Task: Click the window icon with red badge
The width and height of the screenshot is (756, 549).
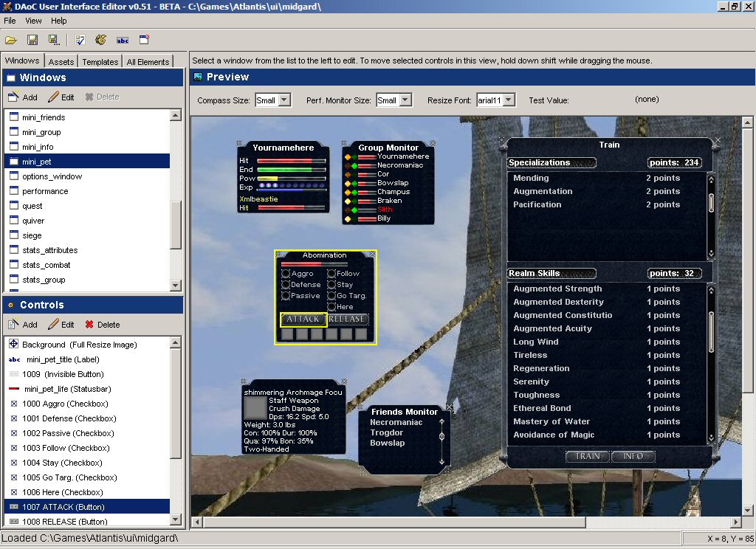Action: (x=144, y=40)
